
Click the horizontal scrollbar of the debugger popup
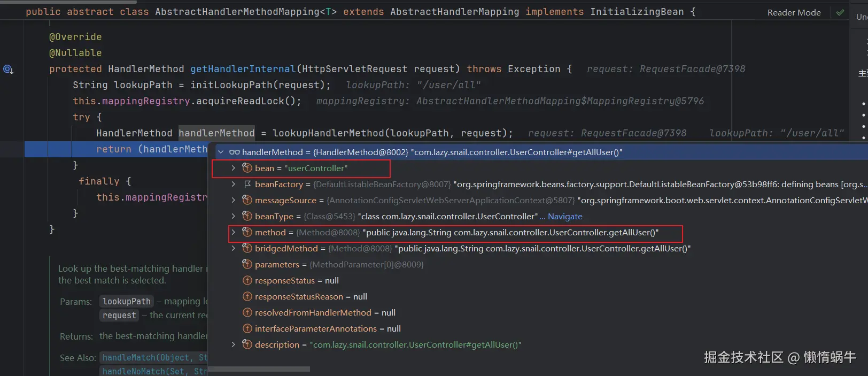click(x=259, y=369)
